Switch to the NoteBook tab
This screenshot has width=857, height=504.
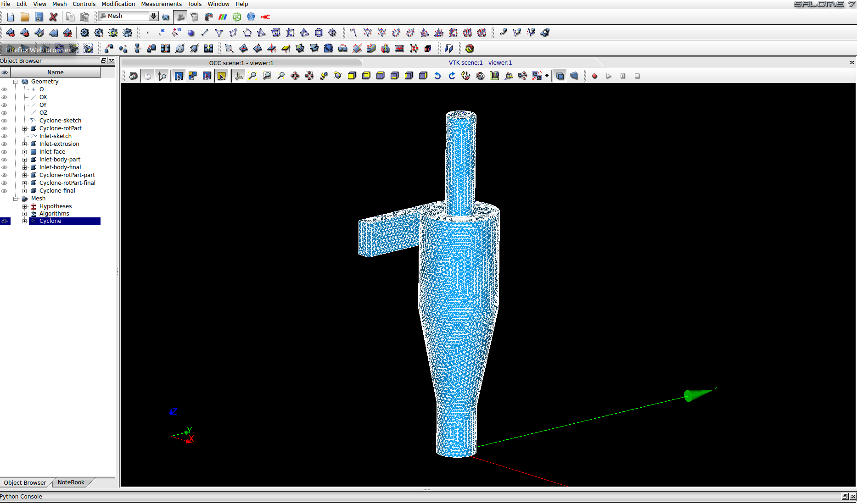[x=71, y=482]
